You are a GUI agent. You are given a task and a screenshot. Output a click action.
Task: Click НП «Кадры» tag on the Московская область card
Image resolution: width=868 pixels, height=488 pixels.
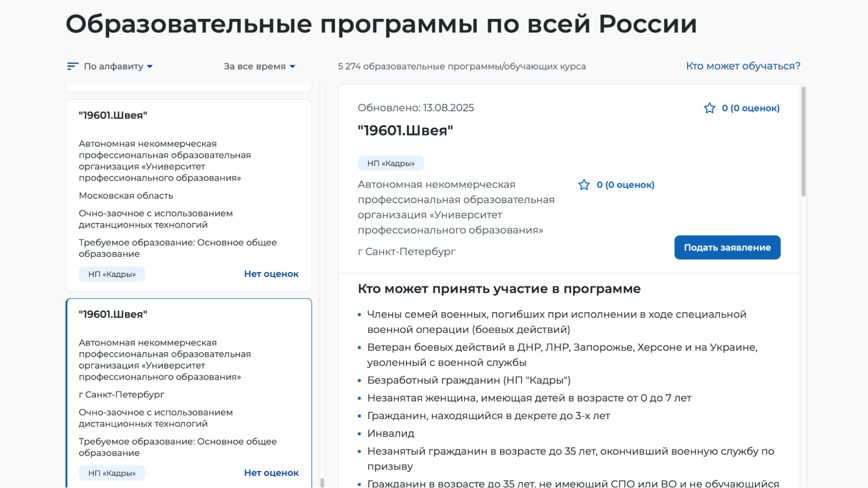tap(112, 274)
